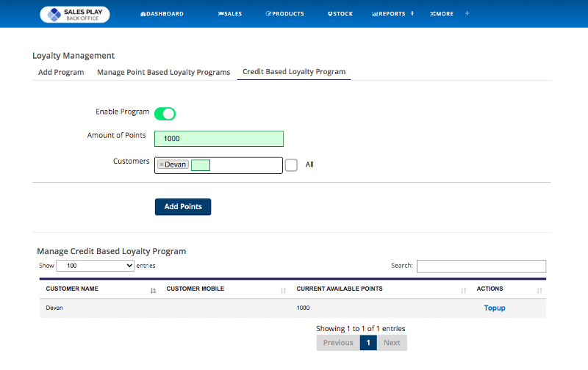
Task: Remove Devan tag using the x icon
Action: [x=162, y=165]
